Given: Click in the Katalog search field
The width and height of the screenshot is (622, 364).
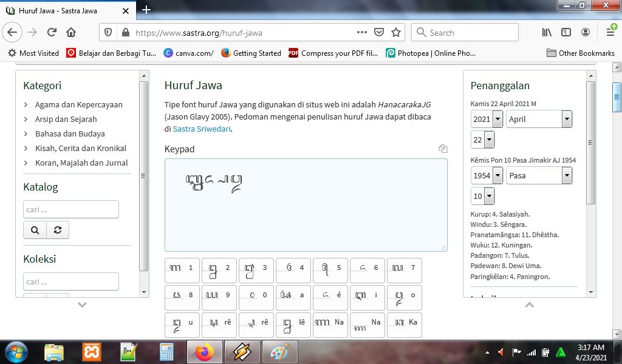Looking at the screenshot, I should [x=71, y=209].
